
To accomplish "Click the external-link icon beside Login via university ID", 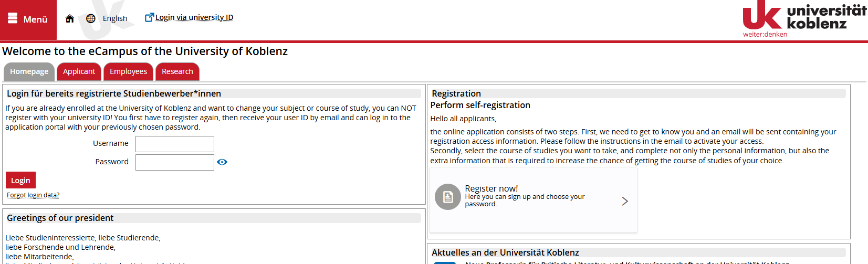I will pos(149,17).
